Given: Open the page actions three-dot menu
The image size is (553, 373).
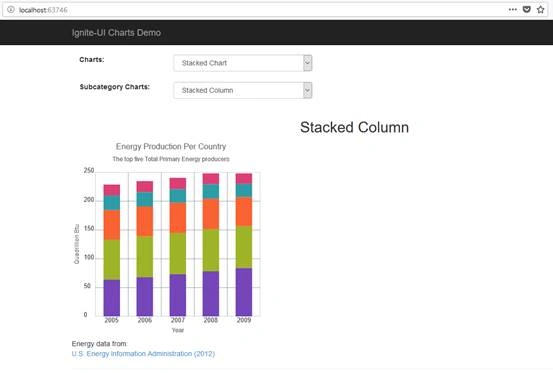Looking at the screenshot, I should (513, 10).
